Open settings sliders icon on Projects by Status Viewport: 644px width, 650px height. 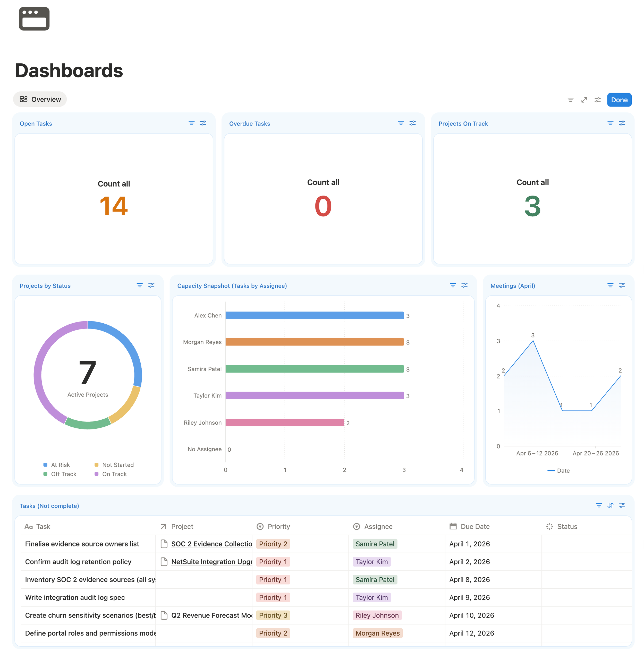pos(151,285)
